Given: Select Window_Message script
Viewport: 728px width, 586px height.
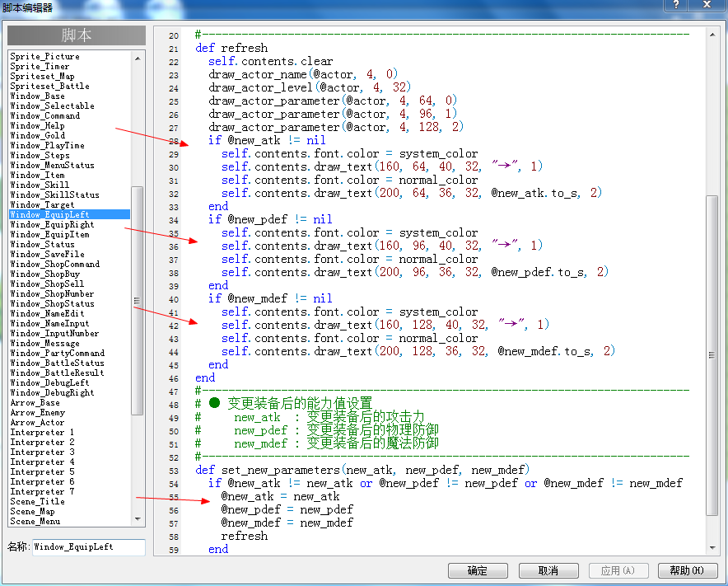Looking at the screenshot, I should click(44, 343).
